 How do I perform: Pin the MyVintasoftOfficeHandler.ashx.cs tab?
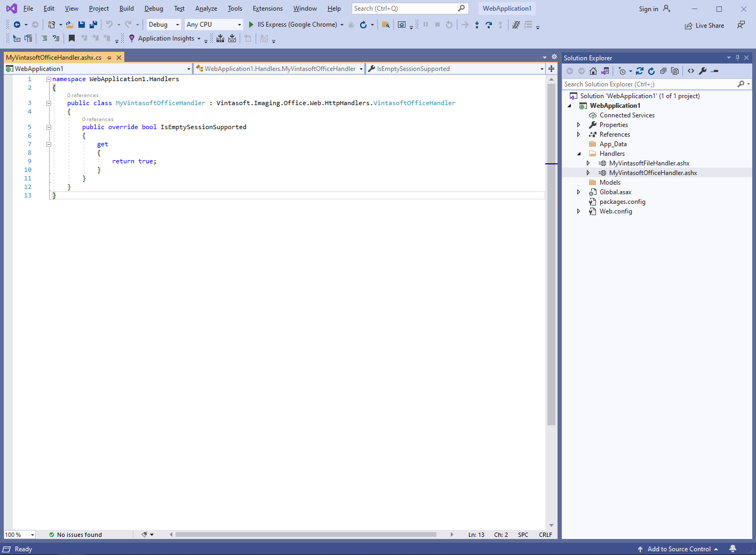[109, 58]
